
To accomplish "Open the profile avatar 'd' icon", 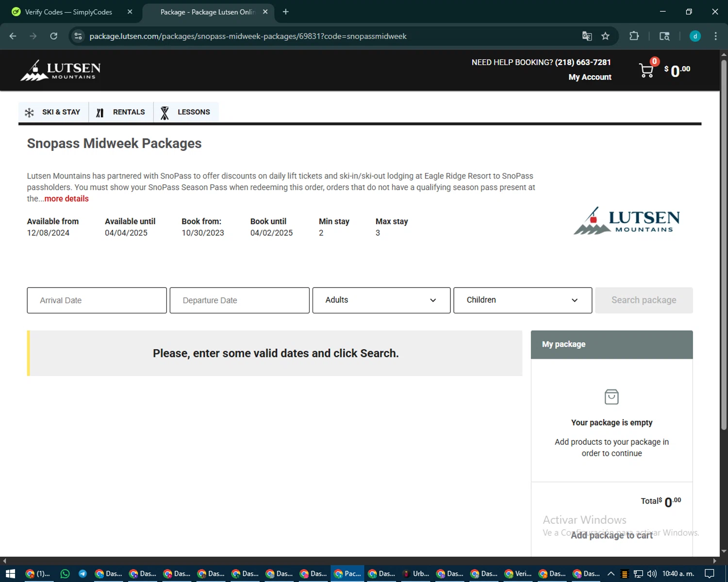I will point(695,36).
